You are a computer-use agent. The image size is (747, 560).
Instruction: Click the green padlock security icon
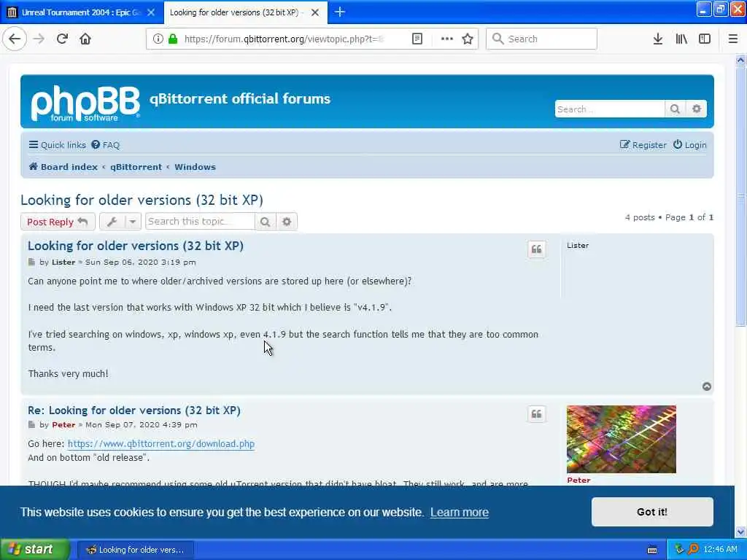click(173, 39)
